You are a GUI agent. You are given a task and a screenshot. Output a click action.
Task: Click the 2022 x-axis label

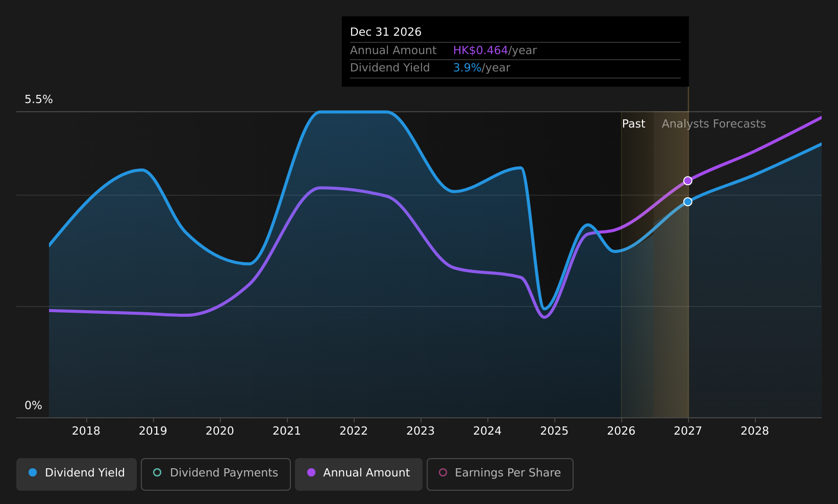pos(354,431)
